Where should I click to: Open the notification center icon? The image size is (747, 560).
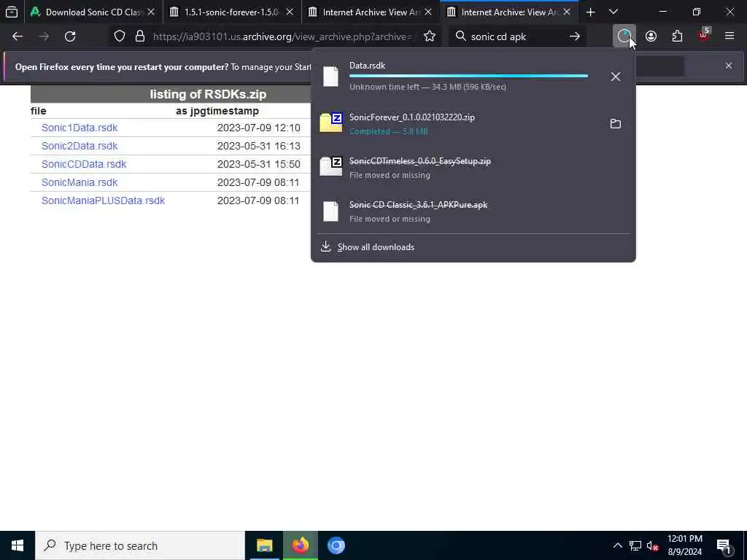[x=724, y=545]
